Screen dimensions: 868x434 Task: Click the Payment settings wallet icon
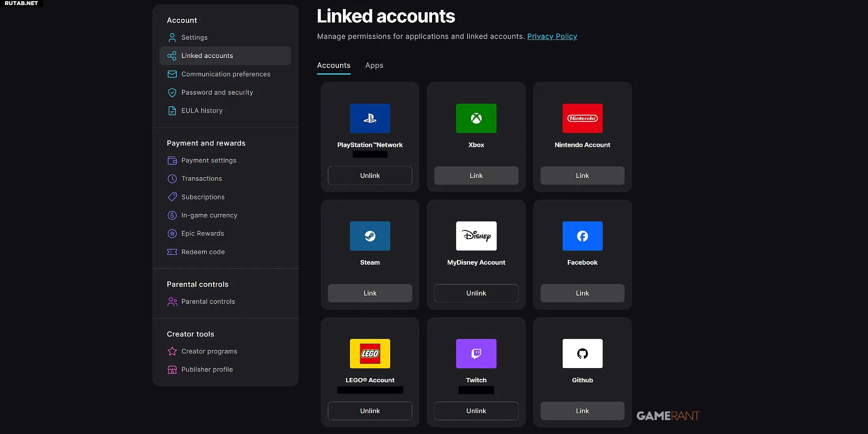click(172, 161)
